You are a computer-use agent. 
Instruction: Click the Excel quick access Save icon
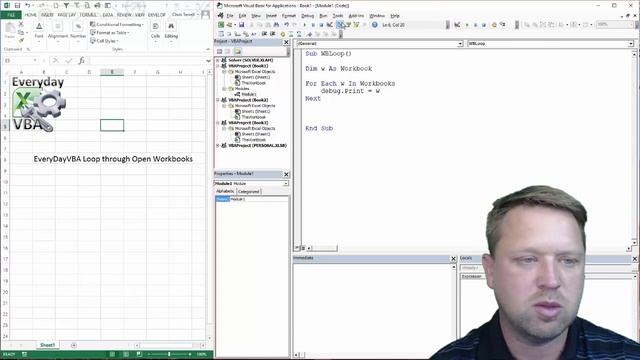point(17,5)
